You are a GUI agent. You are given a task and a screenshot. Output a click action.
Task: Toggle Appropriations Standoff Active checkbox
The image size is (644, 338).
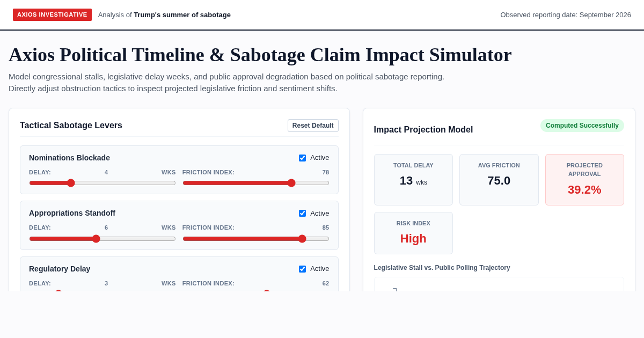click(x=303, y=214)
